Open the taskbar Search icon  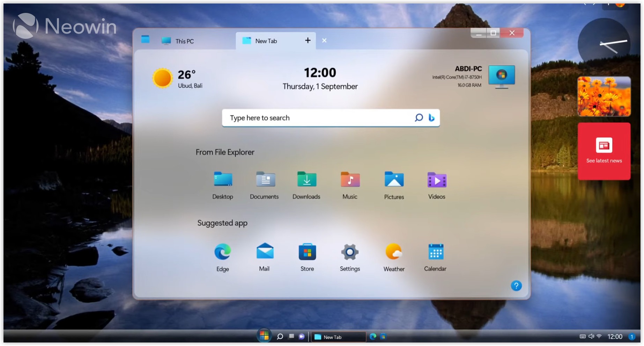tap(280, 337)
